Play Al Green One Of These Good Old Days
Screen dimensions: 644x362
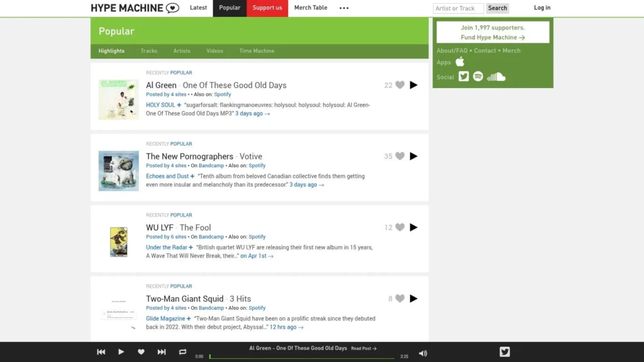[414, 85]
